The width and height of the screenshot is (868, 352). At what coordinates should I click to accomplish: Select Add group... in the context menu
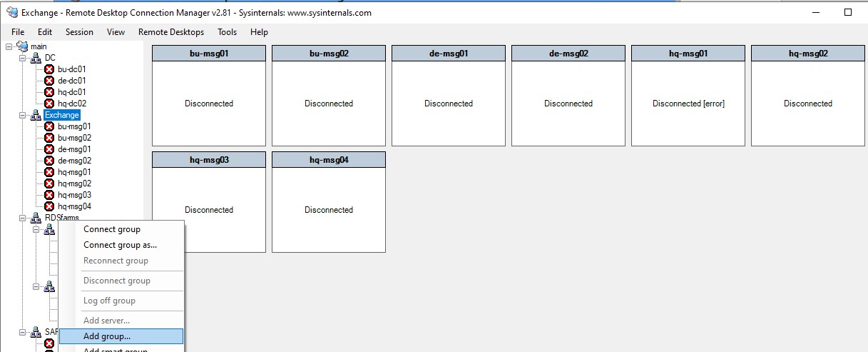click(122, 336)
